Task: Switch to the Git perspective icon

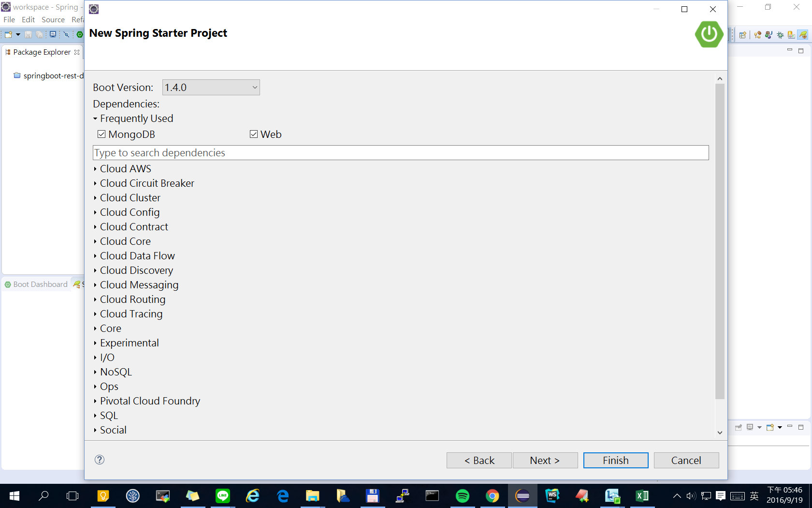Action: pos(791,35)
